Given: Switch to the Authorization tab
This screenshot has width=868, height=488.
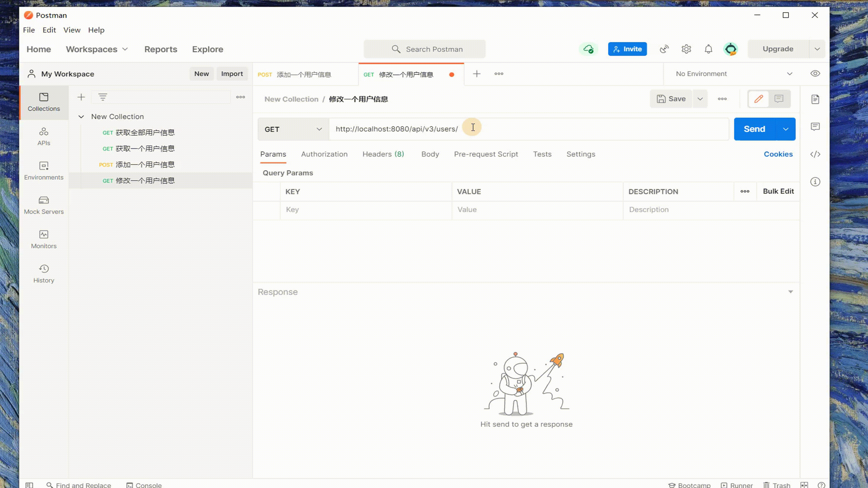Looking at the screenshot, I should click(324, 154).
